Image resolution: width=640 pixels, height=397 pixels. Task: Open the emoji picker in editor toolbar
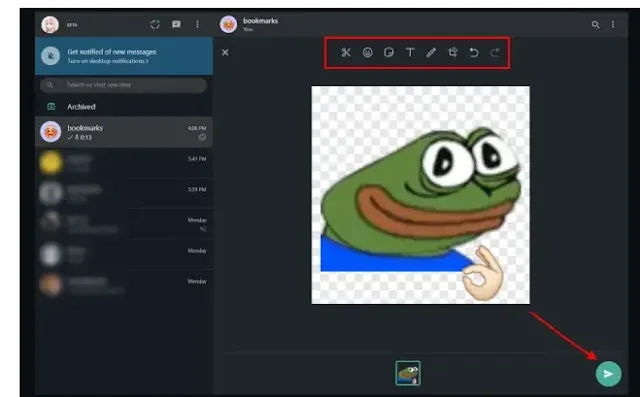(x=367, y=52)
